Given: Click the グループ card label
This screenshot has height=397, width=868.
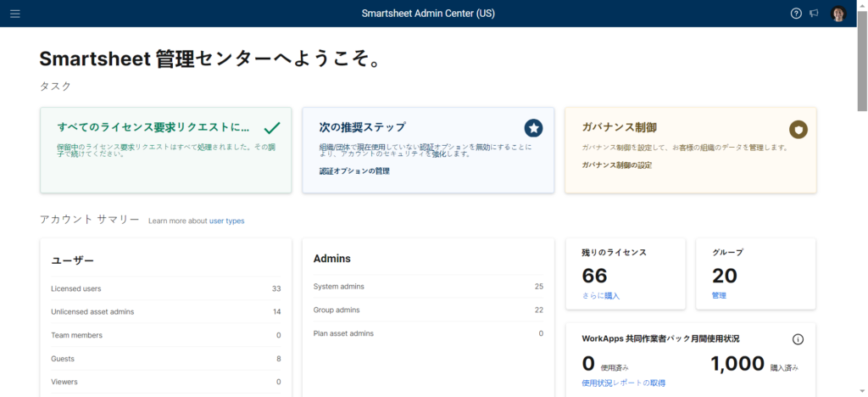Looking at the screenshot, I should tap(727, 252).
